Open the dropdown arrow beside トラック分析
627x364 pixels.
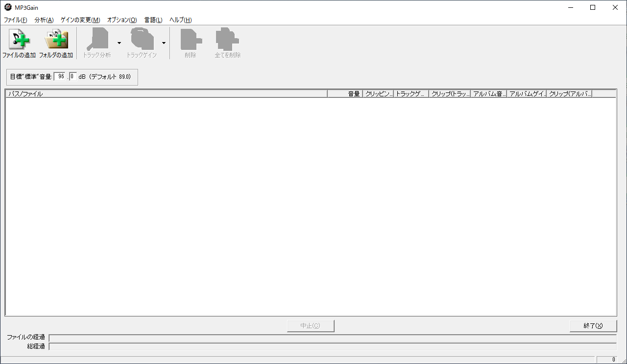(119, 43)
